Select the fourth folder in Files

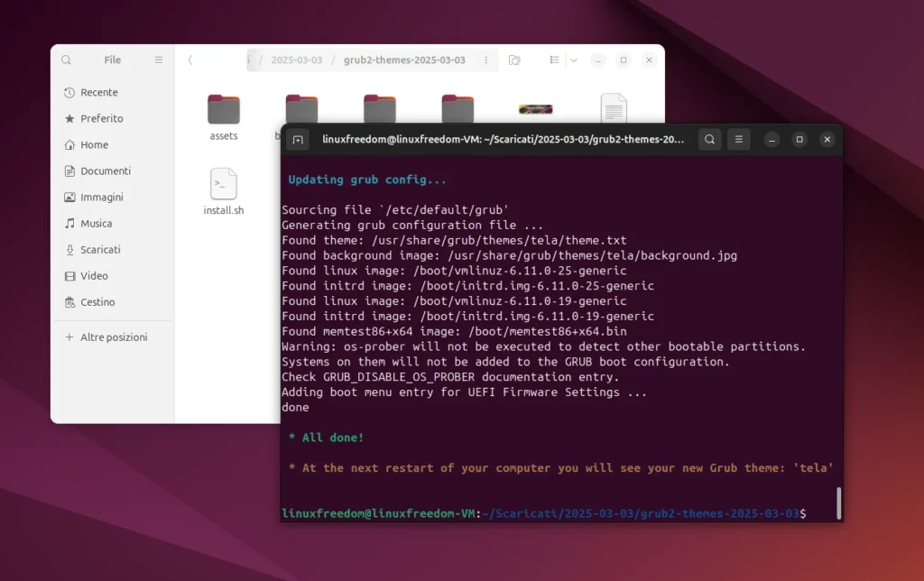[457, 108]
